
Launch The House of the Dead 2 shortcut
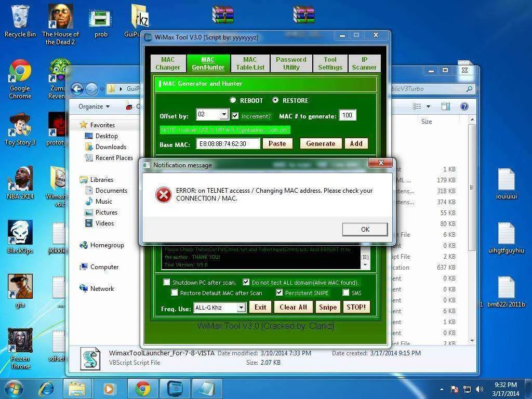(60, 24)
